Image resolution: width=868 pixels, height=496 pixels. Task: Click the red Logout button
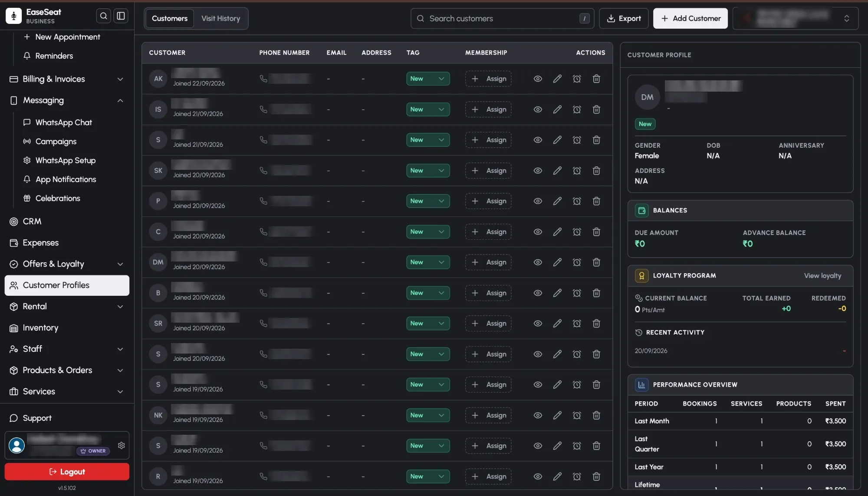(x=67, y=472)
